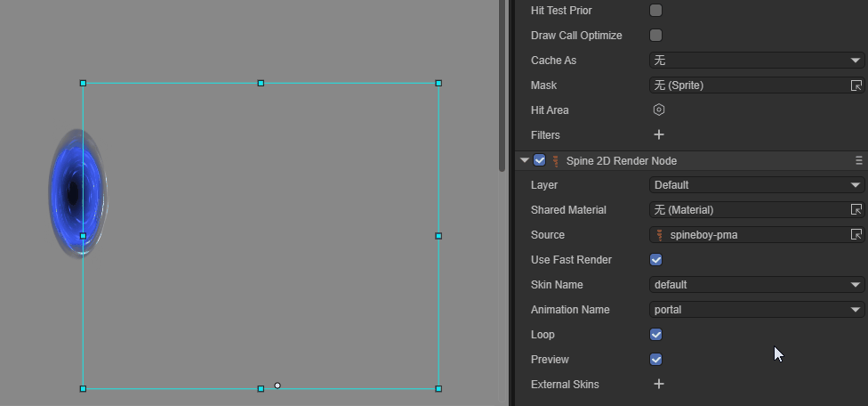
Task: Add a filter with the plus icon
Action: pyautogui.click(x=659, y=134)
